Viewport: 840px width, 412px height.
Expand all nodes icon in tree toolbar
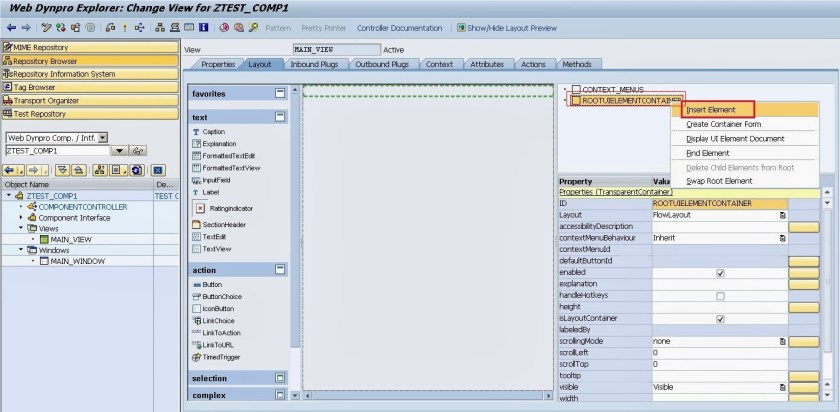pos(63,170)
